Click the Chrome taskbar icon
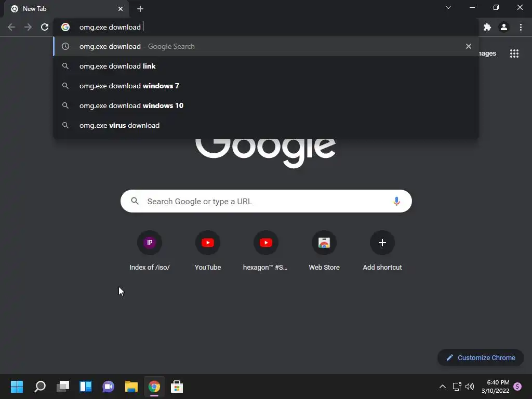The height and width of the screenshot is (399, 532). pyautogui.click(x=154, y=387)
